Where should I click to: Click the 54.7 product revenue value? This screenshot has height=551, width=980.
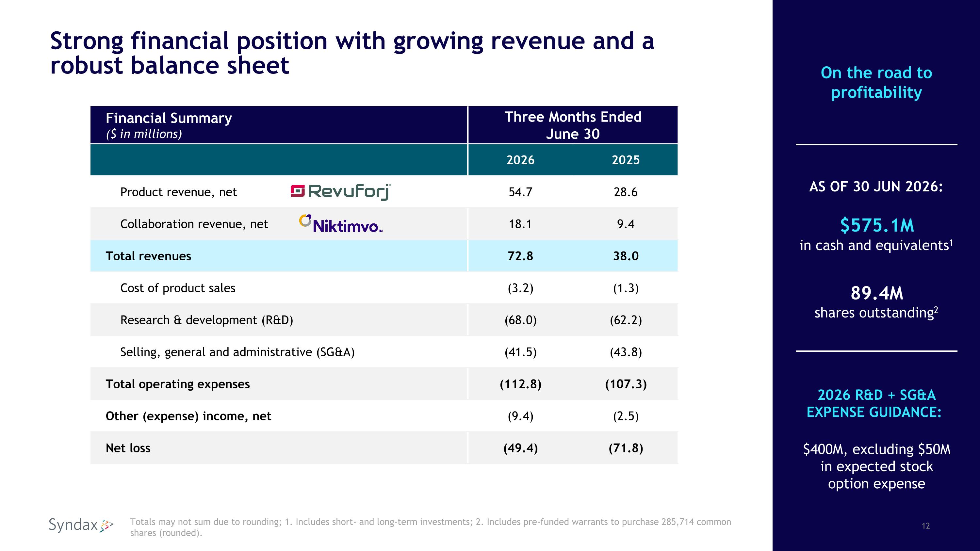click(520, 192)
